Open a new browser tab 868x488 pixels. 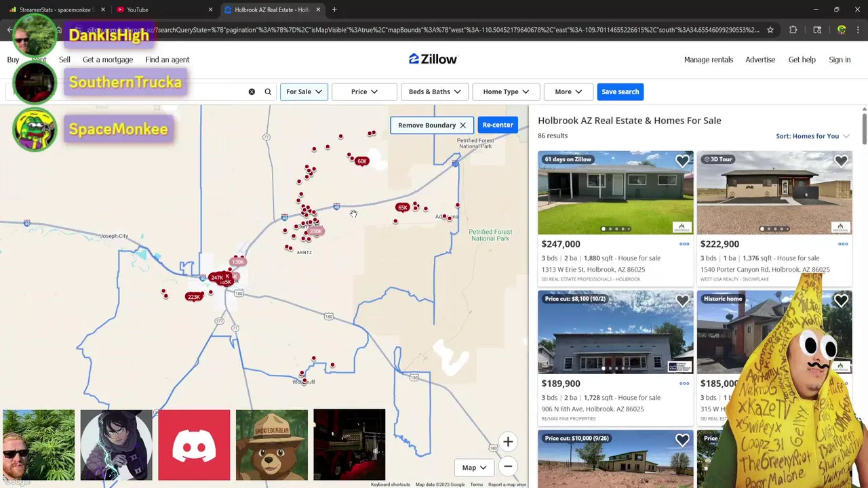click(x=334, y=9)
